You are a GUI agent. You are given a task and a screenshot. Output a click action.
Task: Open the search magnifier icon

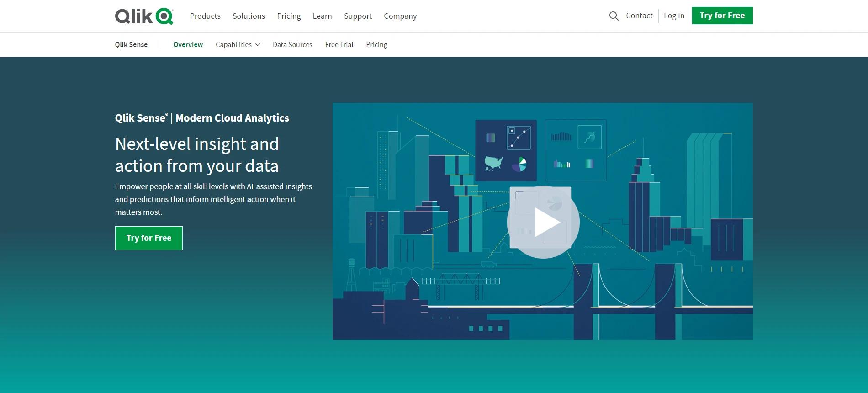[x=614, y=16]
